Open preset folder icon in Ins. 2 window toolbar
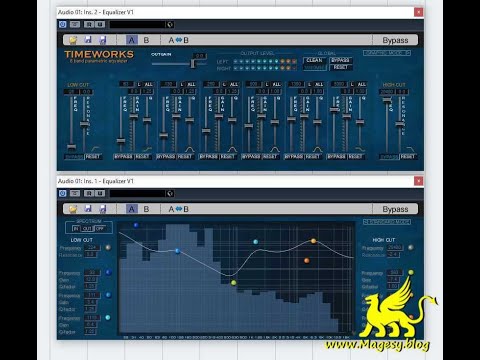 pos(73,40)
